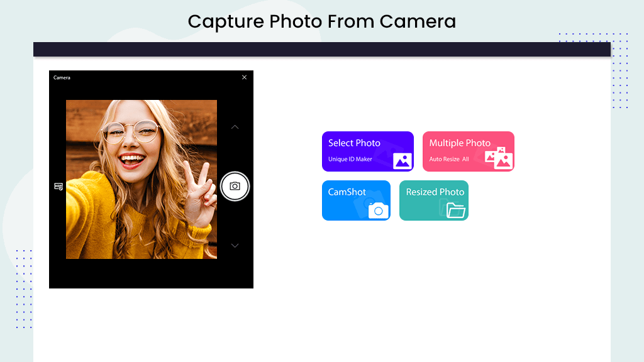Viewport: 644px width, 362px height.
Task: Click the camera icon in CamShot tile
Action: click(378, 210)
